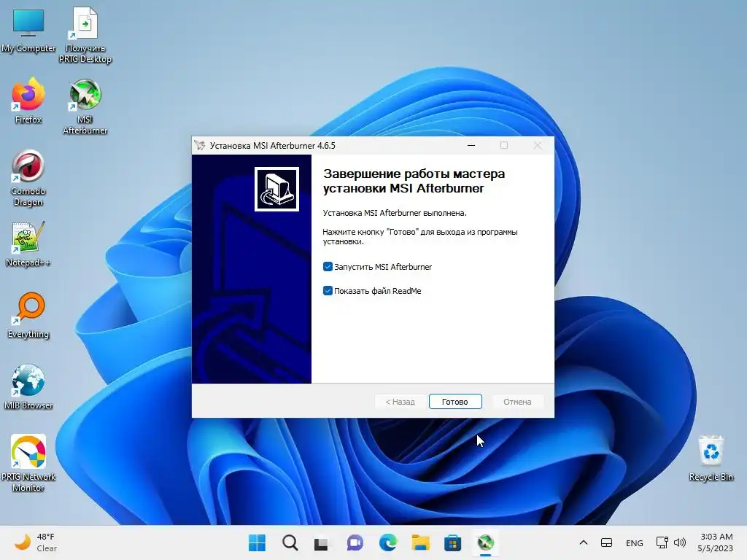Click the installer title bar airplane icon

[x=201, y=145]
